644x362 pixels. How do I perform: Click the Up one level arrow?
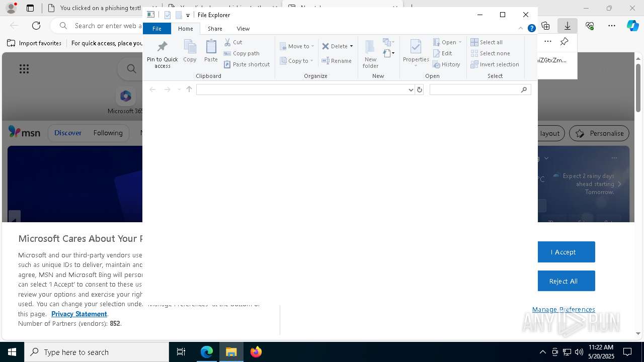189,89
